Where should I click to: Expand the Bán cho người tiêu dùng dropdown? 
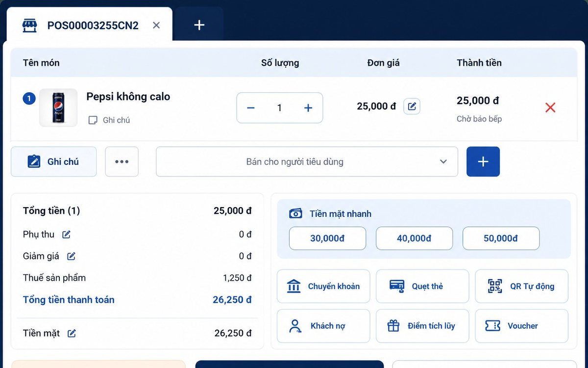click(307, 161)
